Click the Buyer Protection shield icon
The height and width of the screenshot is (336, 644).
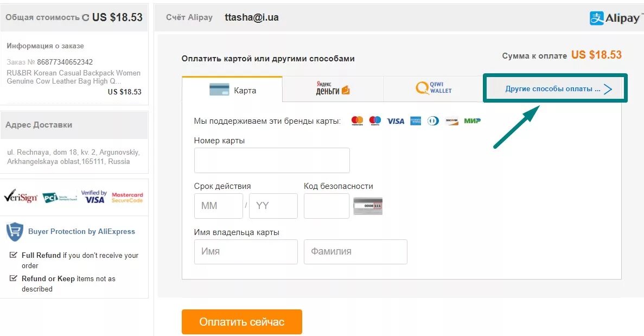(15, 232)
